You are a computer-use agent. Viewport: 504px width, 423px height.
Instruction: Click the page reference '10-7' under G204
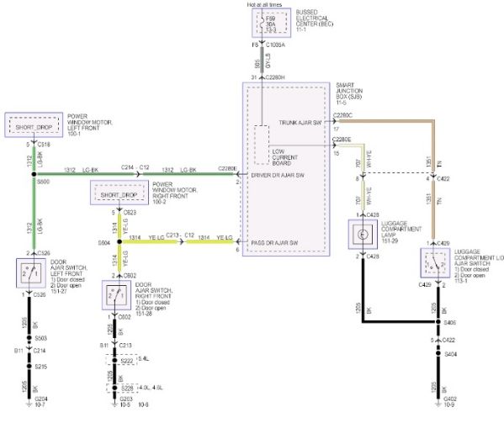click(x=40, y=404)
